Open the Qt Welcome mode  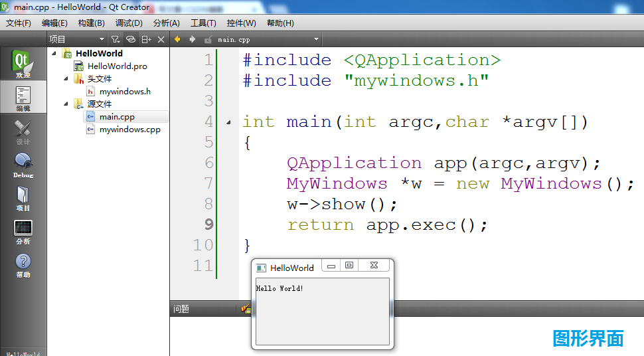click(x=23, y=64)
